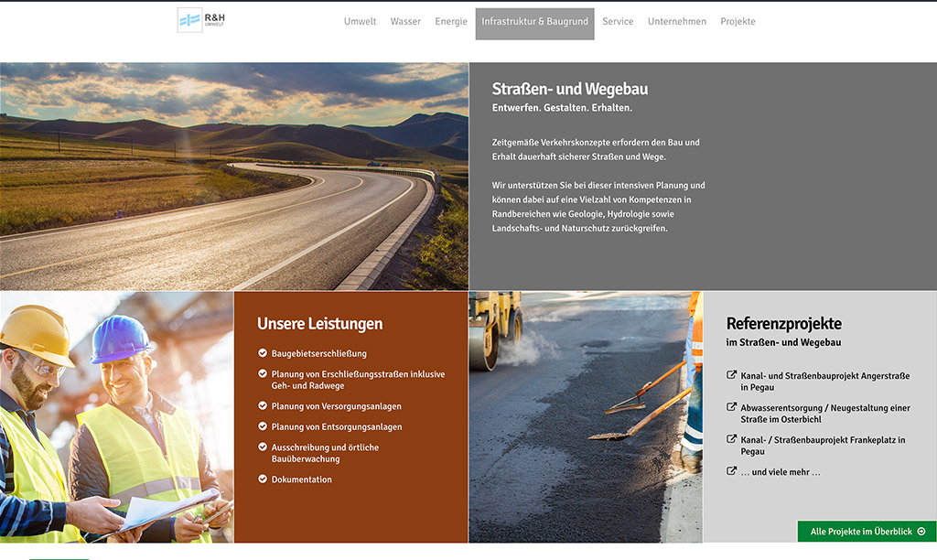The height and width of the screenshot is (560, 937).
Task: Click the external link icon for Frankeplatz project
Action: (731, 438)
